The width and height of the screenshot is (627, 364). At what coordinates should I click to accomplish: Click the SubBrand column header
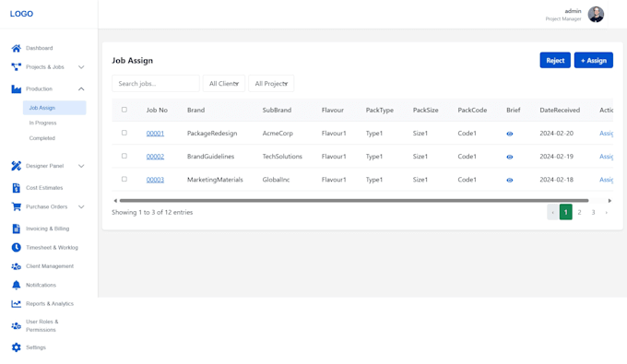tap(277, 111)
